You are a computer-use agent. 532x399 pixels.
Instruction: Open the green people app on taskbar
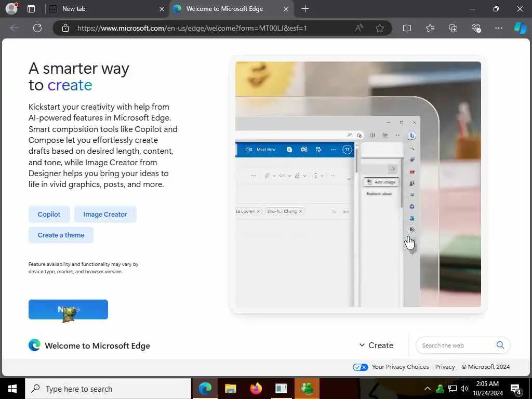coord(307,389)
